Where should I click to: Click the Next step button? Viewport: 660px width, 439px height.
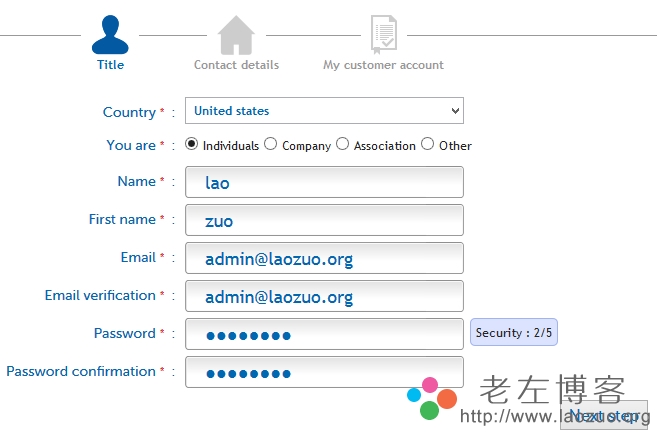click(604, 415)
